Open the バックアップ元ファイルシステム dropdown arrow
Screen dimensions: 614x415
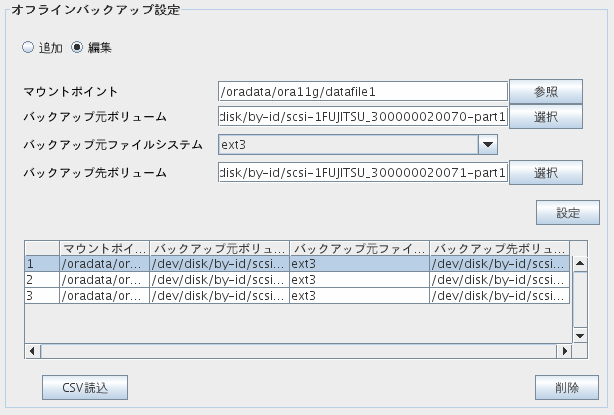pos(488,144)
